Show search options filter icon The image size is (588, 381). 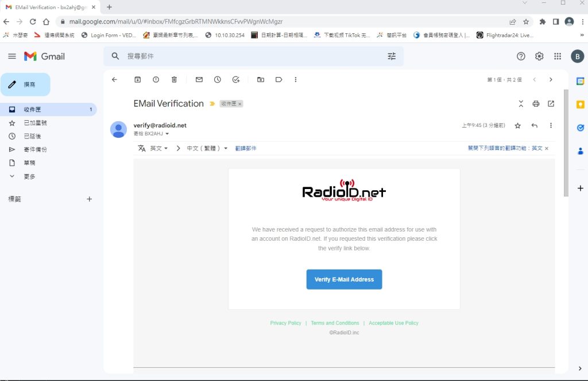click(392, 56)
